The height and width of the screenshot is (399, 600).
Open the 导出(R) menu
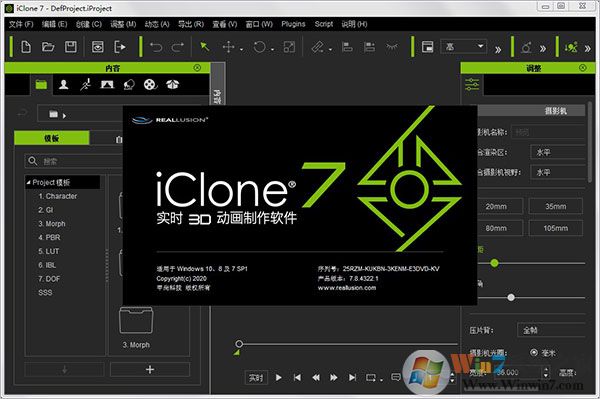click(191, 24)
